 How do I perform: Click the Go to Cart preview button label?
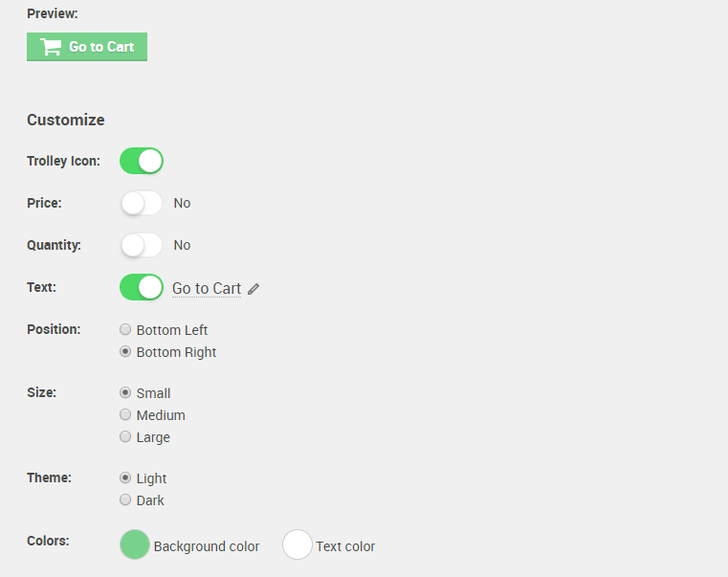[101, 47]
